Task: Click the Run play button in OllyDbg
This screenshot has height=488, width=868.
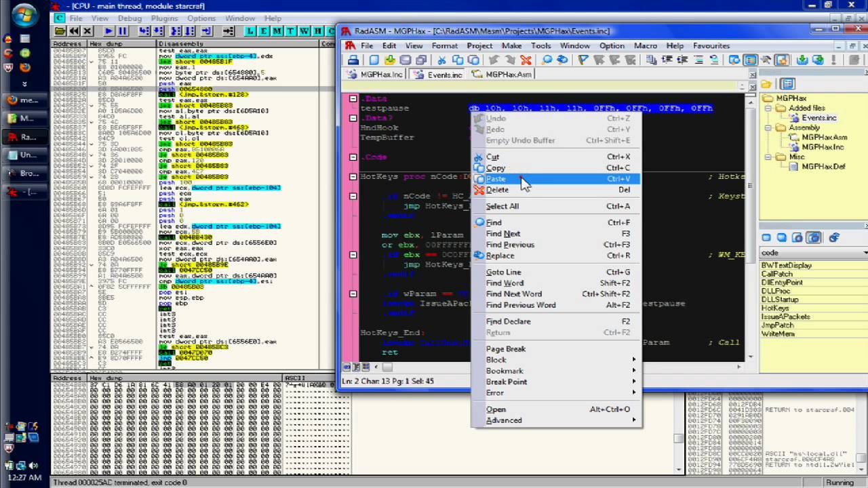Action: point(109,31)
